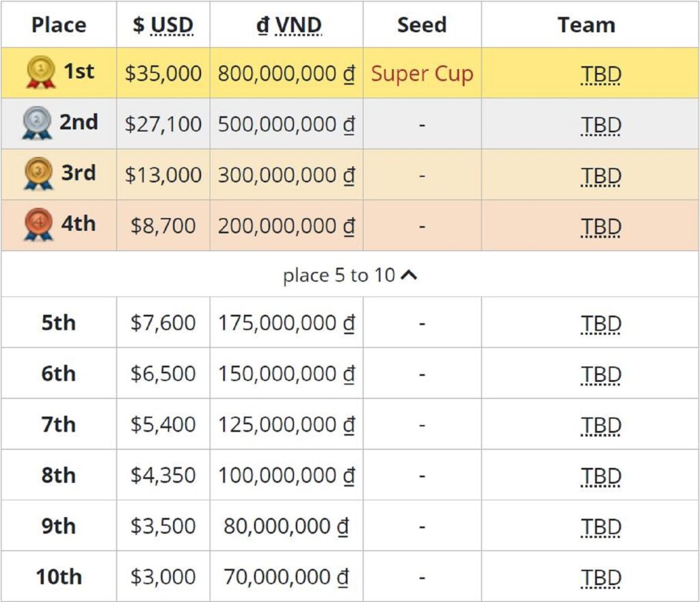Select the $35,000 prize cell
The height and width of the screenshot is (602, 700).
163,72
